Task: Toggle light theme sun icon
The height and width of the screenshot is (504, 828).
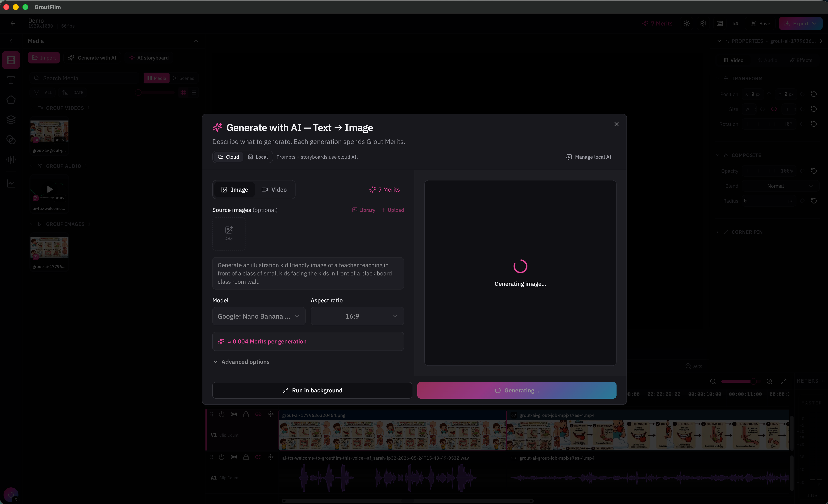Action: point(686,23)
